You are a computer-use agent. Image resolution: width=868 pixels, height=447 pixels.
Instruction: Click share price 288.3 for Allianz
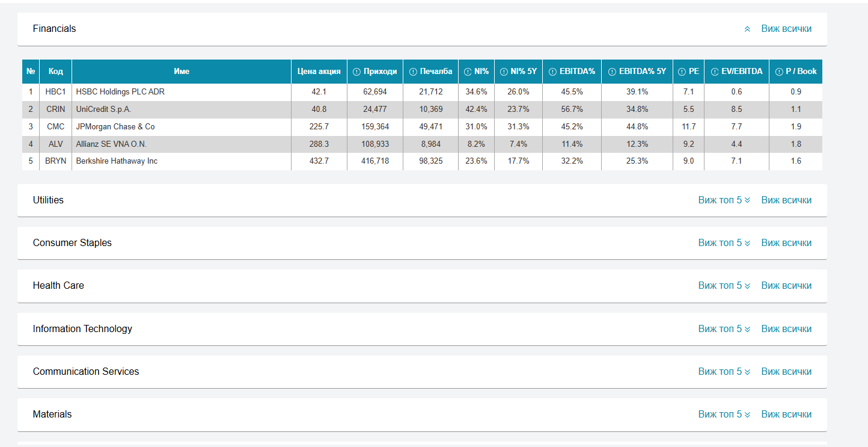pyautogui.click(x=319, y=144)
